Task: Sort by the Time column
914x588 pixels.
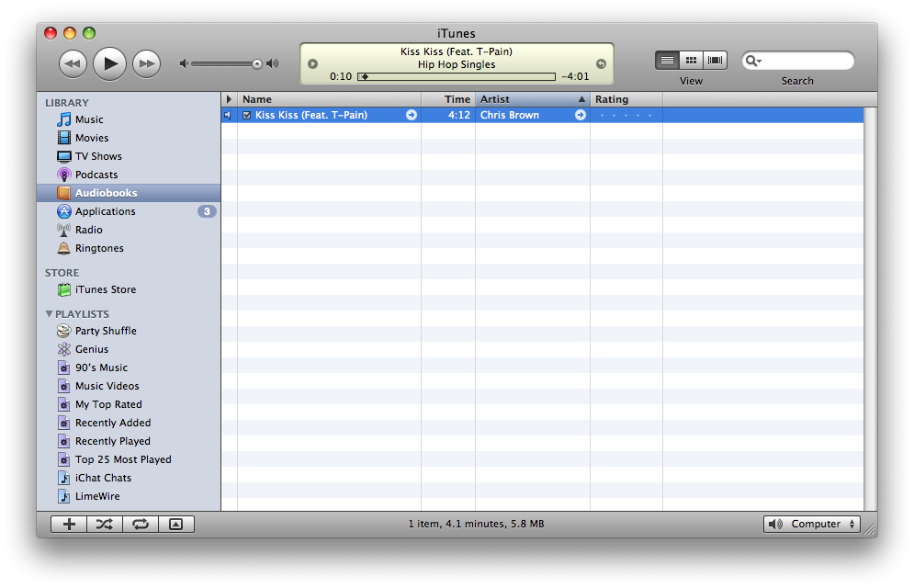Action: point(448,99)
